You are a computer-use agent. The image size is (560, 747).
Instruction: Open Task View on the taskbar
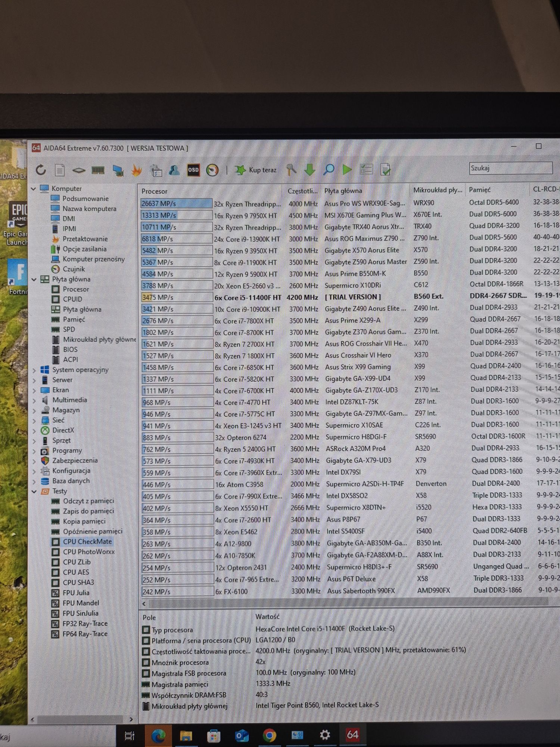[x=130, y=735]
